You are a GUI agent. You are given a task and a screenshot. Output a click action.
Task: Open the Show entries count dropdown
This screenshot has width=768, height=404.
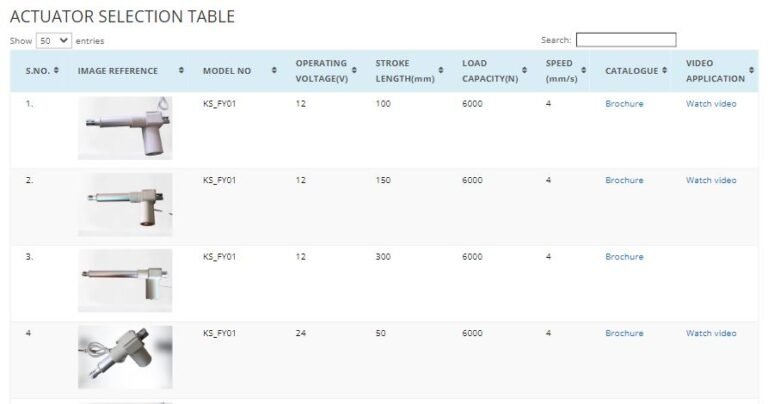[x=54, y=40]
